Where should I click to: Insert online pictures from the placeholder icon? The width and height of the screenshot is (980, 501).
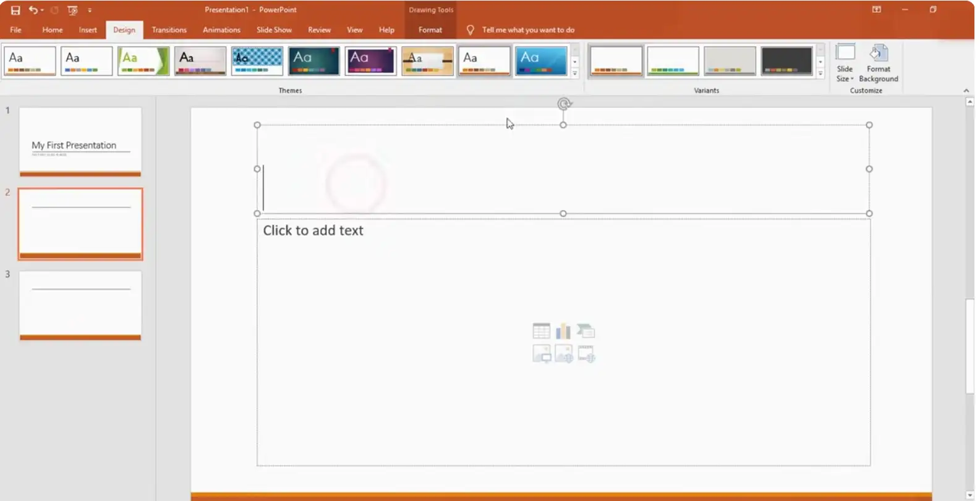click(563, 354)
